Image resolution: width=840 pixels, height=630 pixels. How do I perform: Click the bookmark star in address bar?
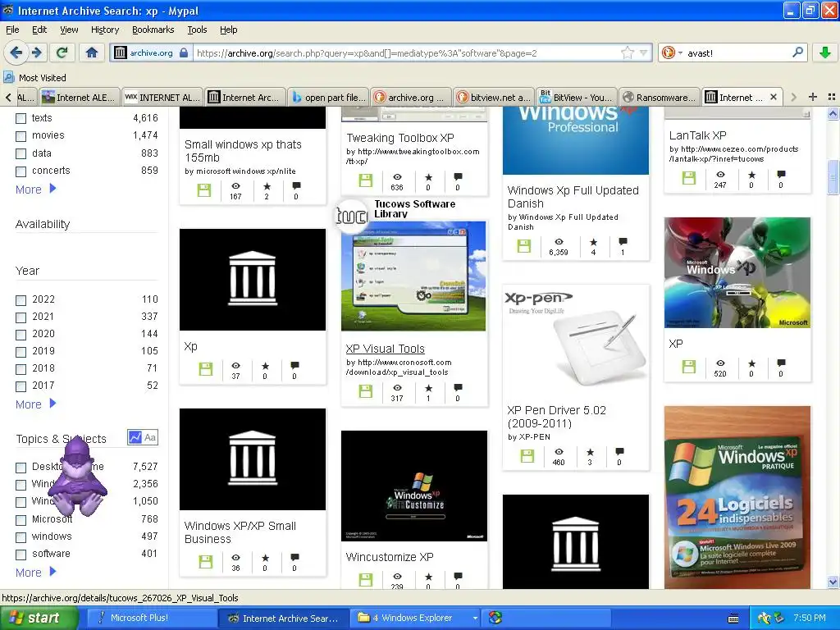(628, 52)
